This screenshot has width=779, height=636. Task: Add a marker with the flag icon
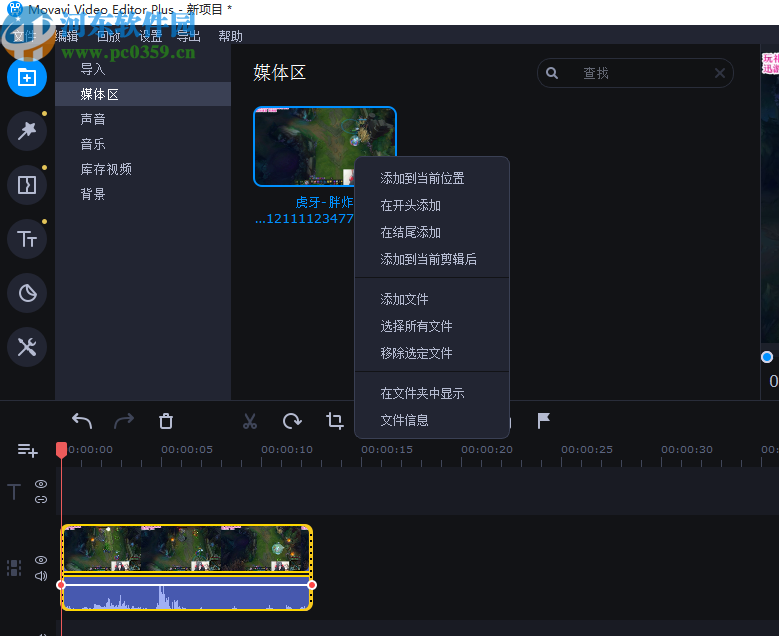pyautogui.click(x=544, y=420)
